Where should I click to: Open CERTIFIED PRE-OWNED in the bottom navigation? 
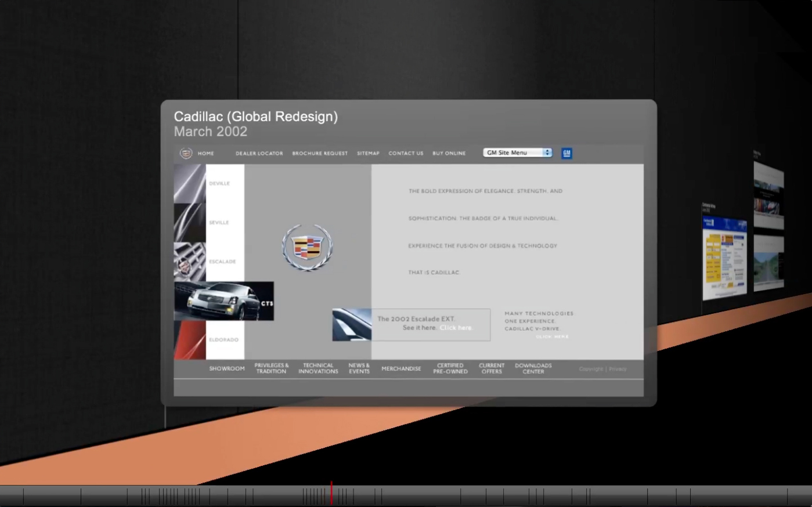450,368
